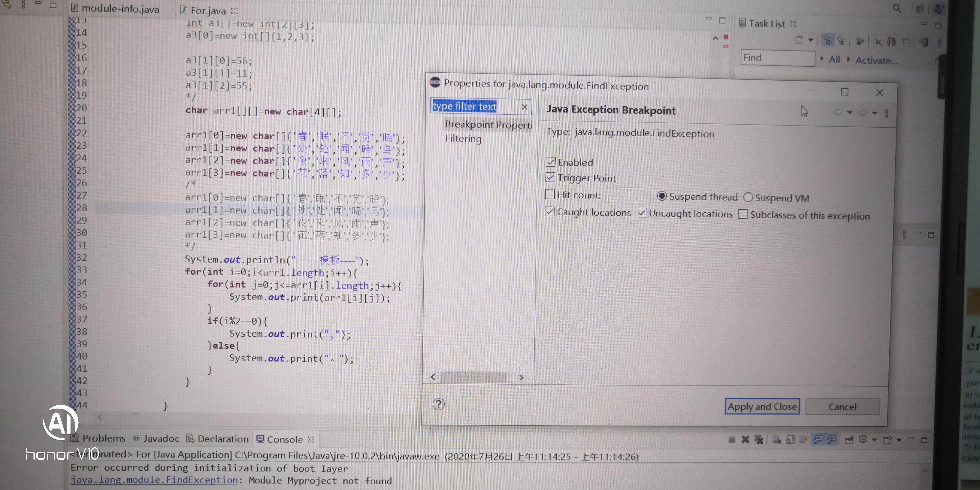
Task: Open the New Task dropdown arrow
Action: (x=810, y=40)
